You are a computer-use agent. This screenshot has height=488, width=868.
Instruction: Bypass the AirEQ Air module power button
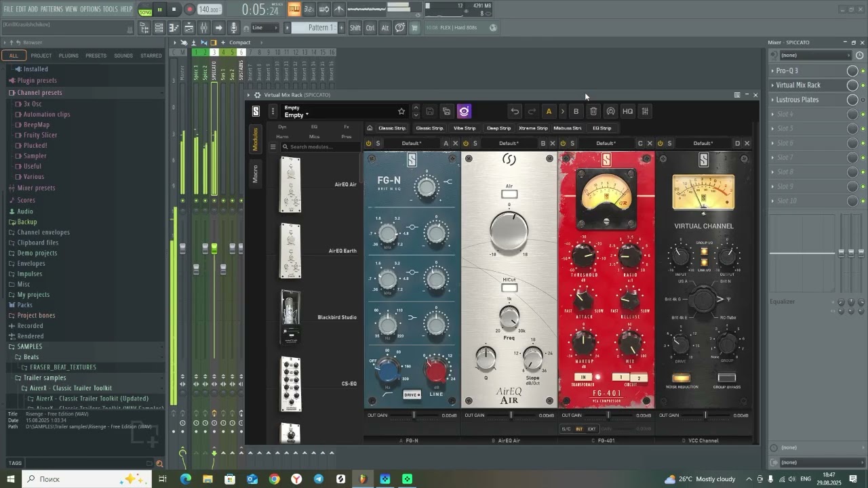466,144
